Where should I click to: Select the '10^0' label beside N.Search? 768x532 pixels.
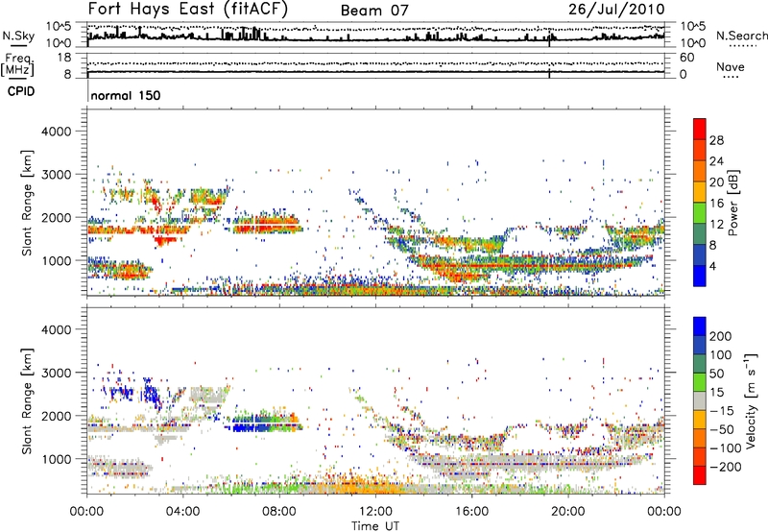click(x=692, y=43)
